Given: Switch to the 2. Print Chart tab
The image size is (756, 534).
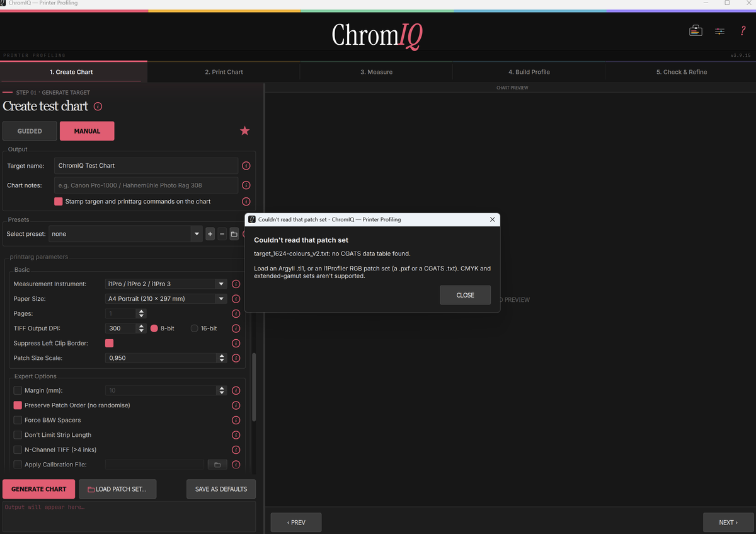Looking at the screenshot, I should 224,73.
